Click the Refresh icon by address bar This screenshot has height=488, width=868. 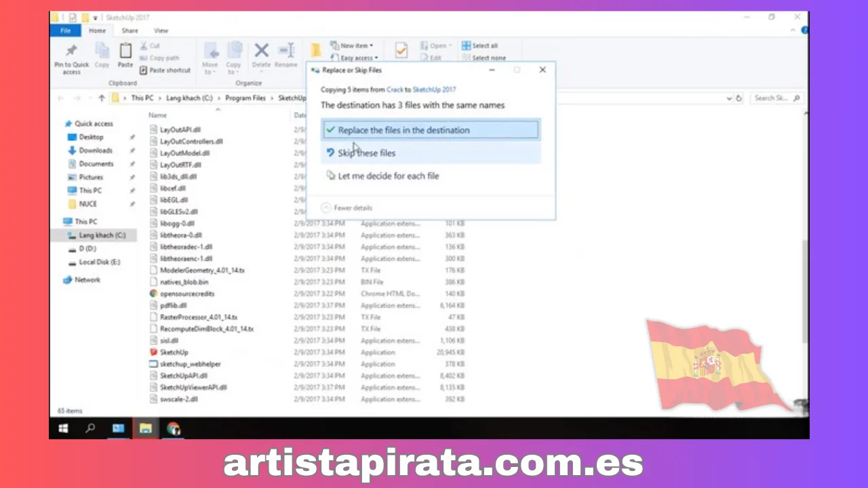point(739,98)
